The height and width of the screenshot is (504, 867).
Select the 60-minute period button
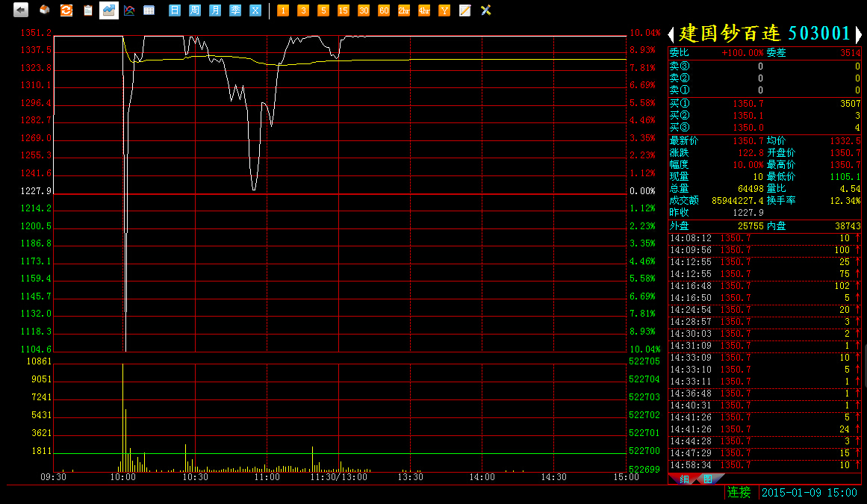pos(384,10)
